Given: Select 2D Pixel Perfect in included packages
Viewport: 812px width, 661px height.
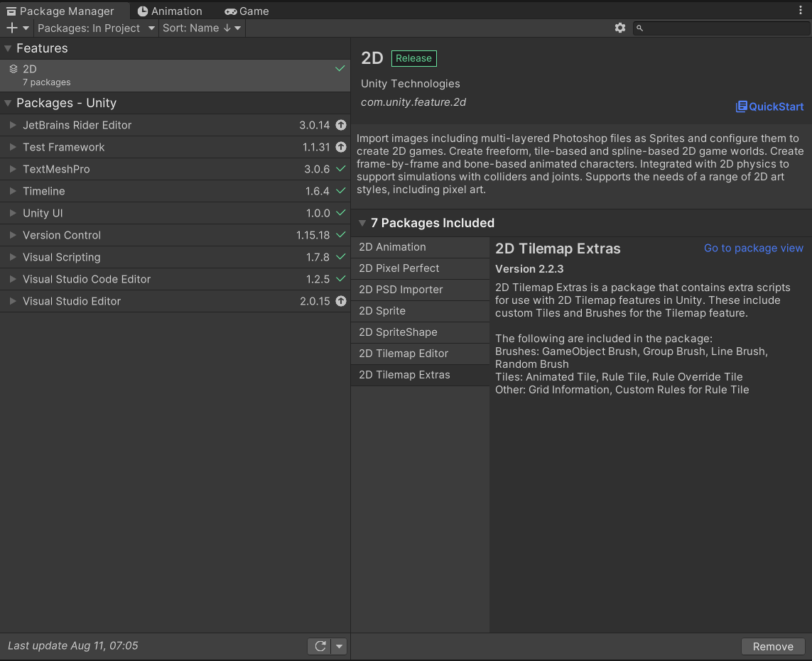Looking at the screenshot, I should [x=420, y=268].
